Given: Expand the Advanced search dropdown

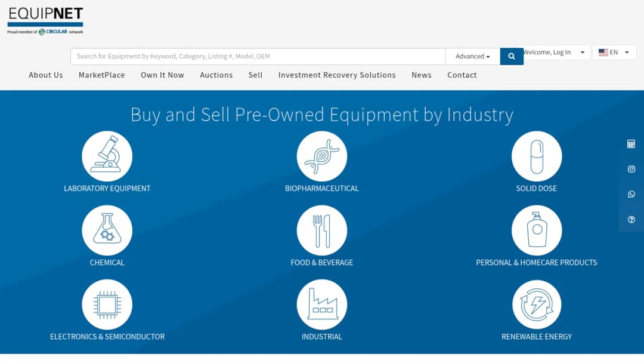Looking at the screenshot, I should point(473,56).
